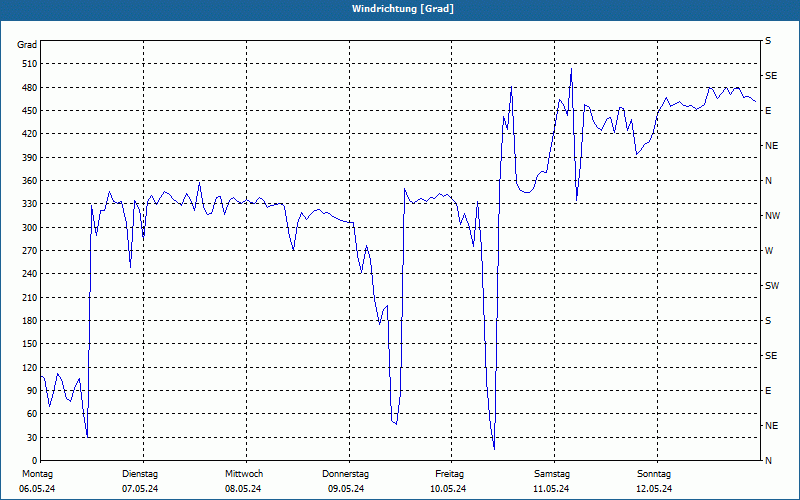Click the "120" y-axis value
Viewport: 800px width, 500px height.
30,367
